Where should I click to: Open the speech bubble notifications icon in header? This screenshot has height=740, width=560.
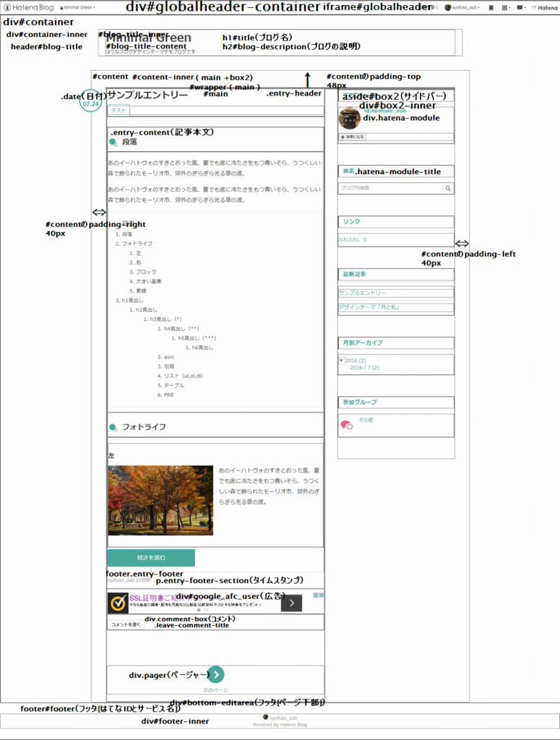(x=520, y=7)
